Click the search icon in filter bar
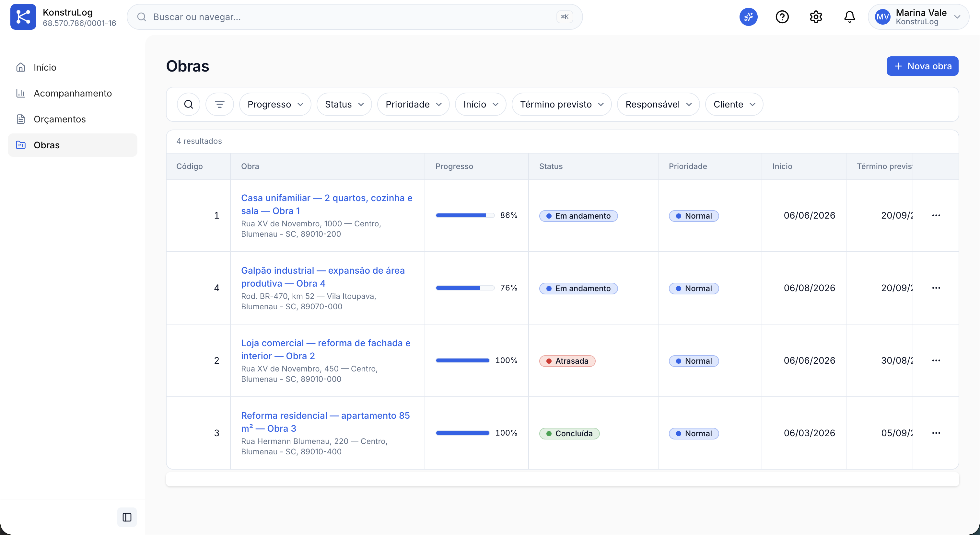This screenshot has height=535, width=980. [188, 104]
